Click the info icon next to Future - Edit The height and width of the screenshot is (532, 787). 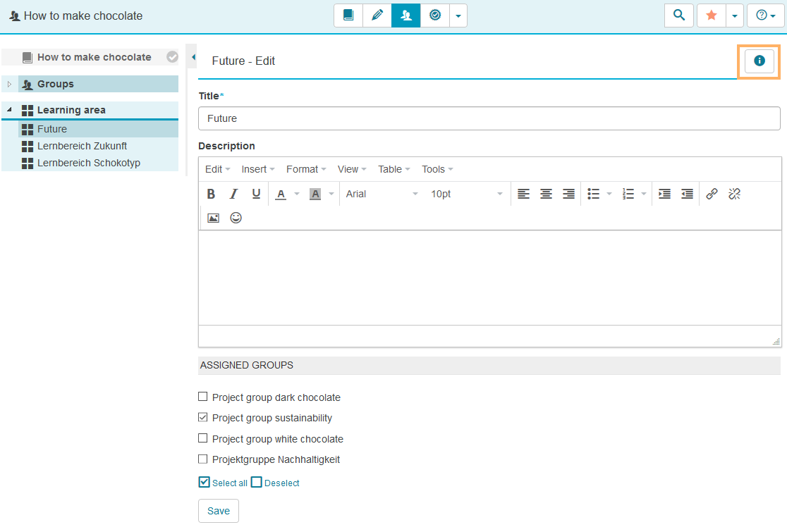(759, 61)
